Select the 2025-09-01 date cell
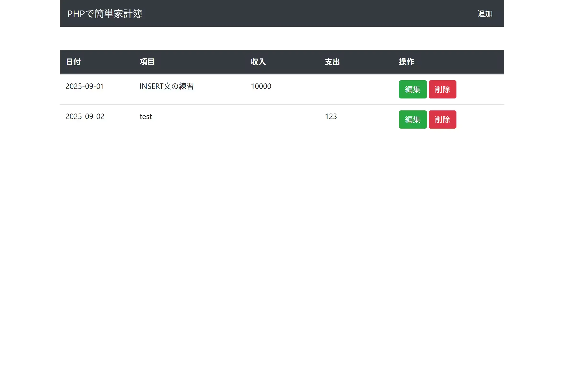The height and width of the screenshot is (392, 564). pyautogui.click(x=85, y=87)
